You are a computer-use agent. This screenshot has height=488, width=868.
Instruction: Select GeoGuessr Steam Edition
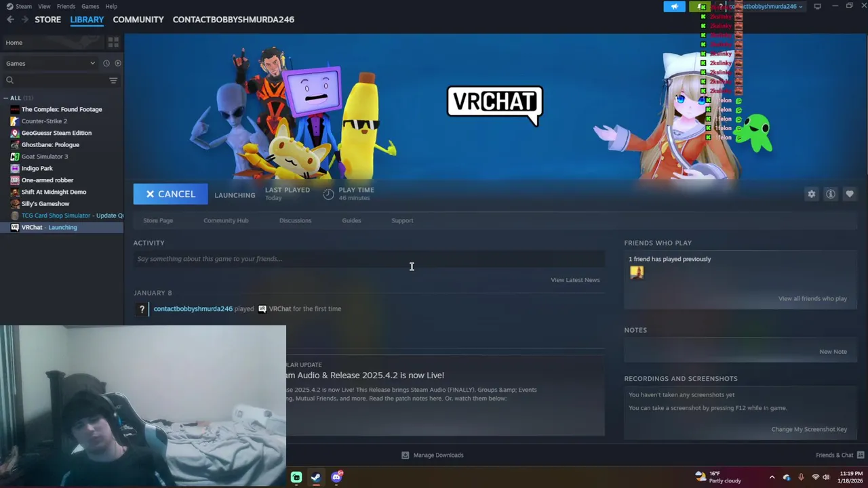click(x=56, y=133)
